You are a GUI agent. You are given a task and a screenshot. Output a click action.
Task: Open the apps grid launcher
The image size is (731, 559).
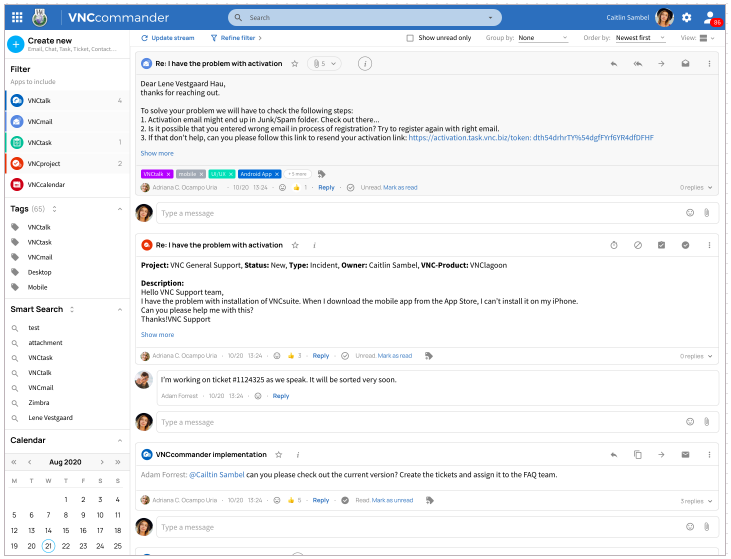16,17
